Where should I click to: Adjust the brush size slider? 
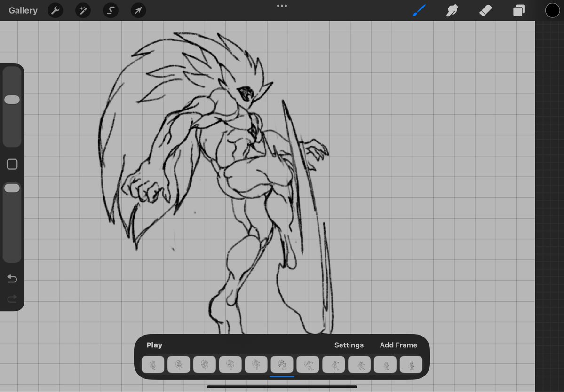coord(12,99)
